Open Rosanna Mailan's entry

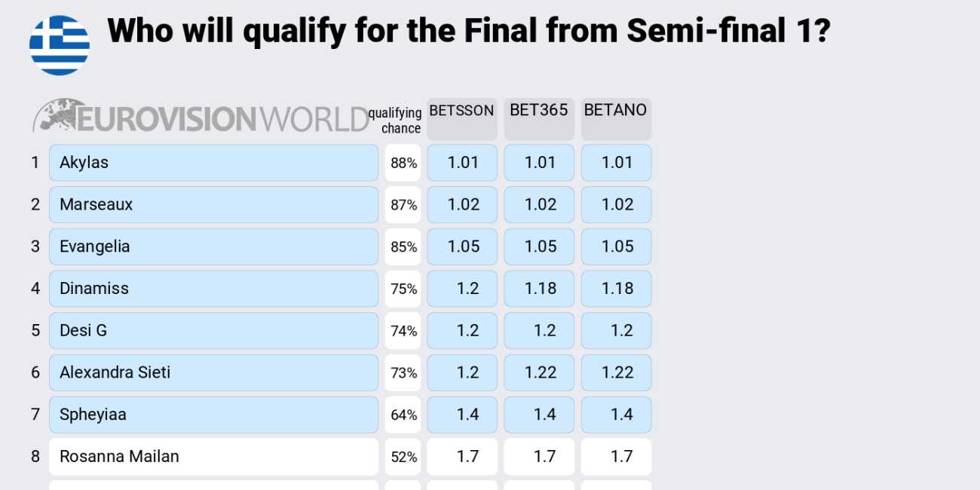point(213,457)
